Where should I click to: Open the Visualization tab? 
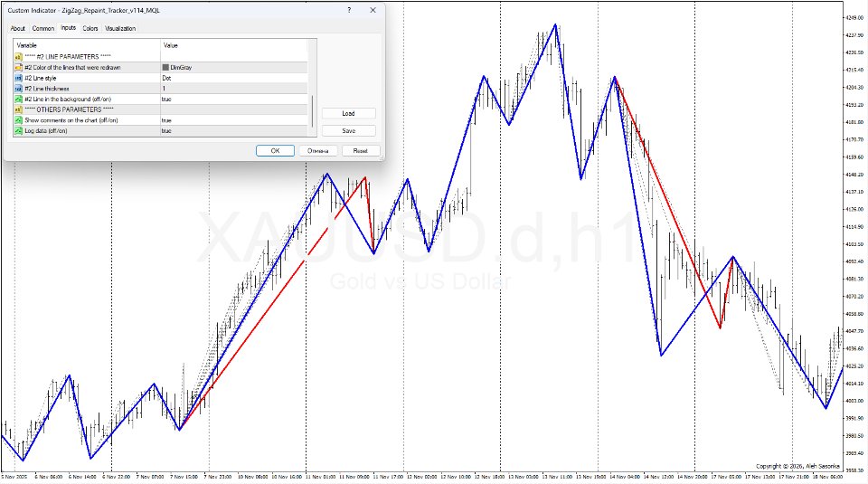point(120,28)
